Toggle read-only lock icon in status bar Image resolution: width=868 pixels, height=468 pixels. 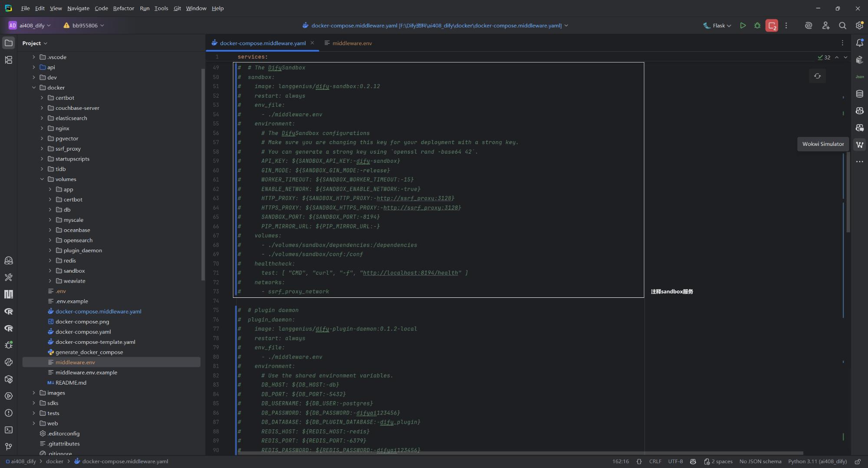[858, 461]
